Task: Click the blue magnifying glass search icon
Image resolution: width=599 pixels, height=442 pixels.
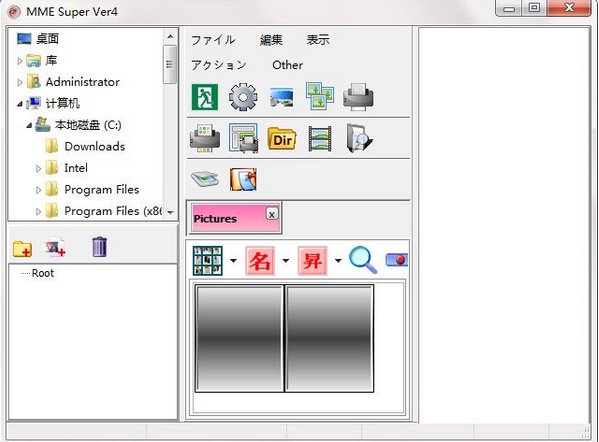Action: pyautogui.click(x=363, y=260)
